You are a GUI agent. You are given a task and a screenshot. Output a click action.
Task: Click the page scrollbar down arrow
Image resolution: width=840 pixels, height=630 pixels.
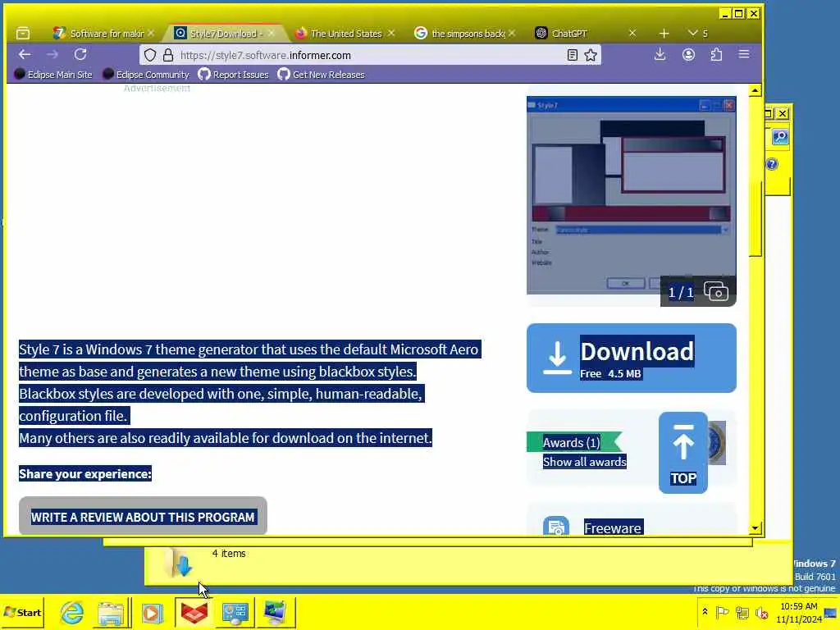(x=755, y=528)
